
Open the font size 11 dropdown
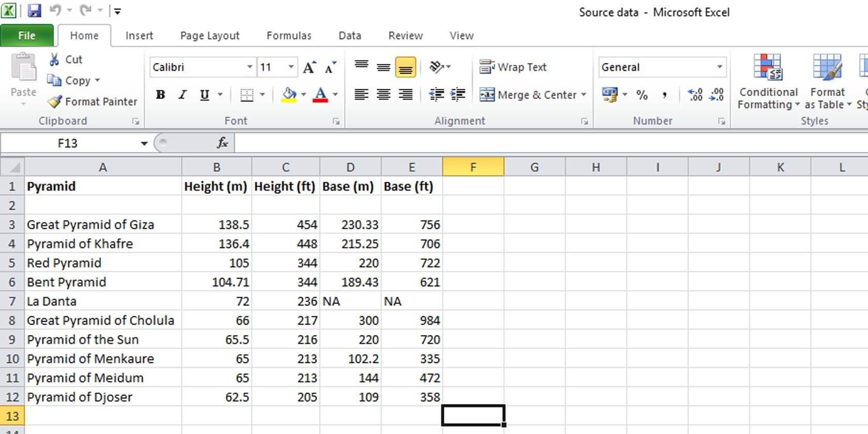(x=291, y=67)
